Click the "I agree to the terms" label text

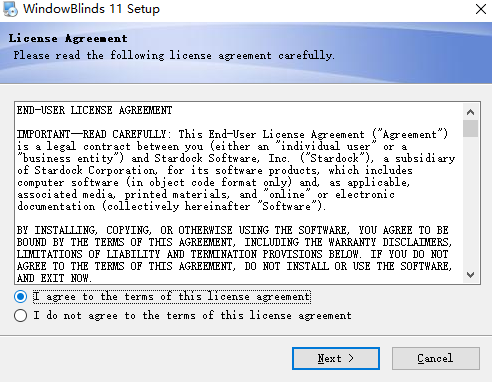(172, 296)
